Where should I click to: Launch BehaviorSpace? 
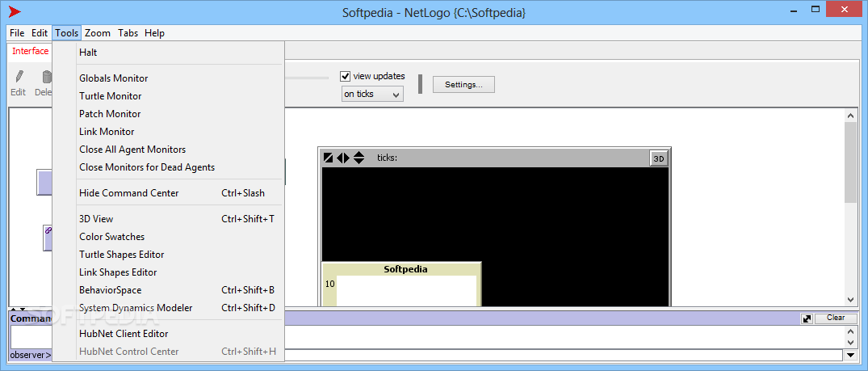168,290
